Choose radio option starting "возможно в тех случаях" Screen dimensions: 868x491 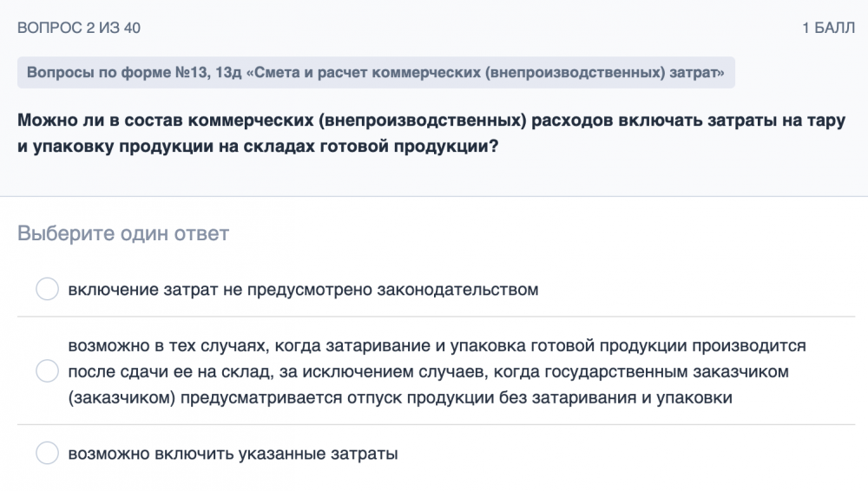coord(47,372)
